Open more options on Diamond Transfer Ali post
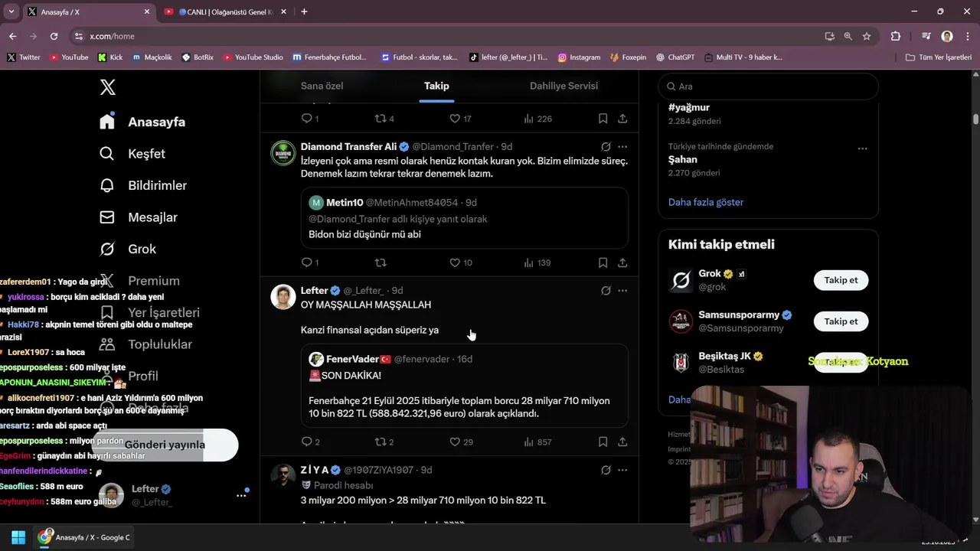Viewport: 980px width, 551px height. click(x=622, y=146)
